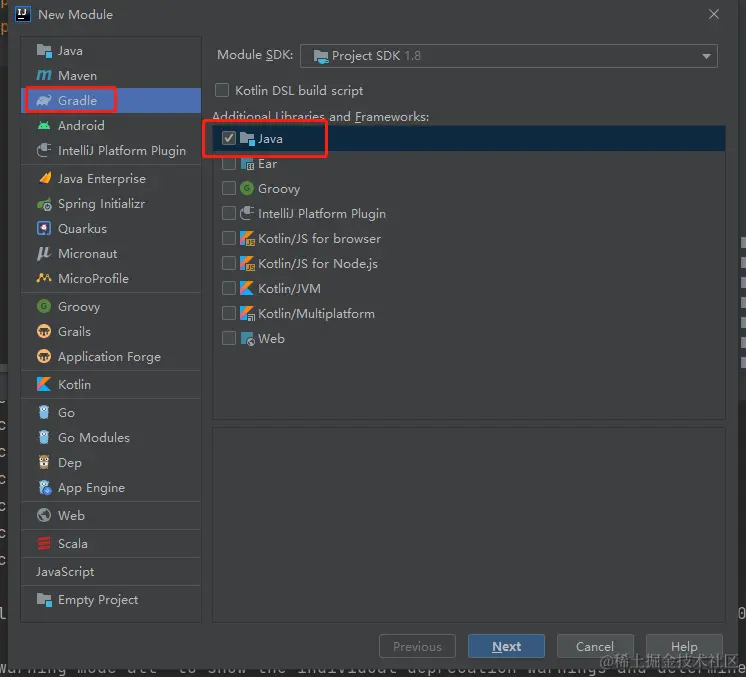The width and height of the screenshot is (746, 677).
Task: Click the Project SDK folder icon
Action: 321,56
